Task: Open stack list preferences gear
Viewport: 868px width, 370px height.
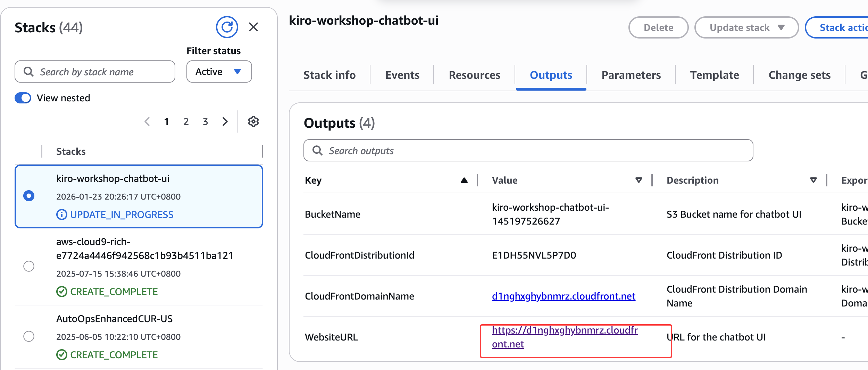Action: tap(253, 121)
